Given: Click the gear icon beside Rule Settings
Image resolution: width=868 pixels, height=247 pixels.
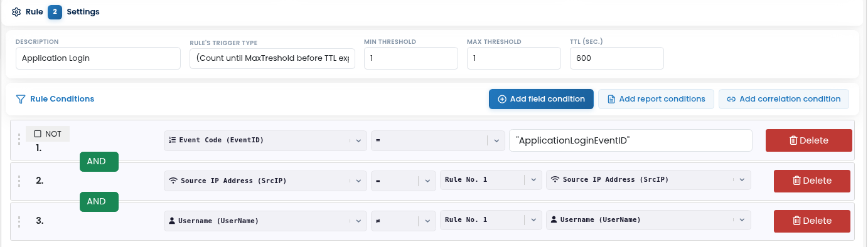Looking at the screenshot, I should [x=17, y=11].
